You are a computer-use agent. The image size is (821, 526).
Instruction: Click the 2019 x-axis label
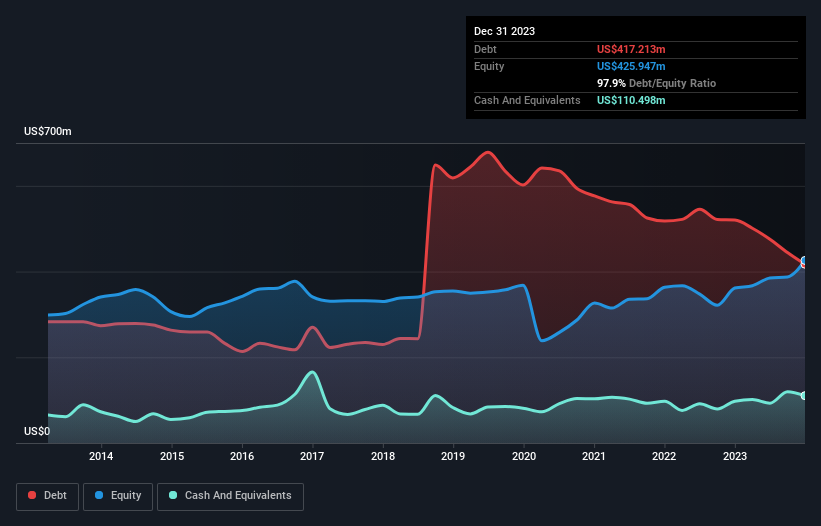click(453, 456)
